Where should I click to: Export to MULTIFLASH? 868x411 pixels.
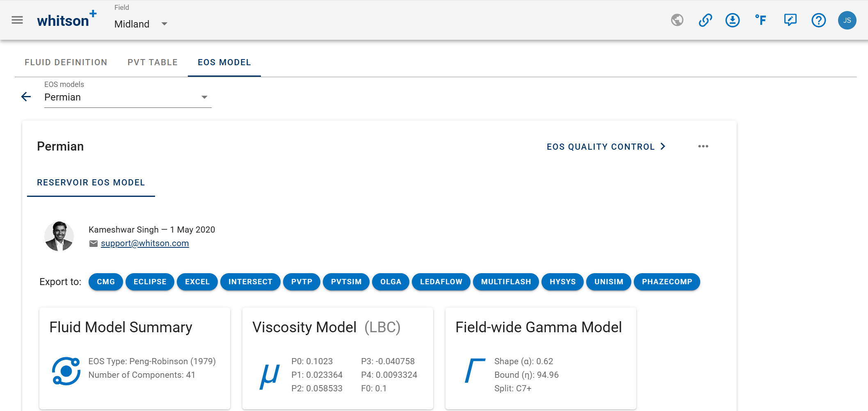(506, 282)
